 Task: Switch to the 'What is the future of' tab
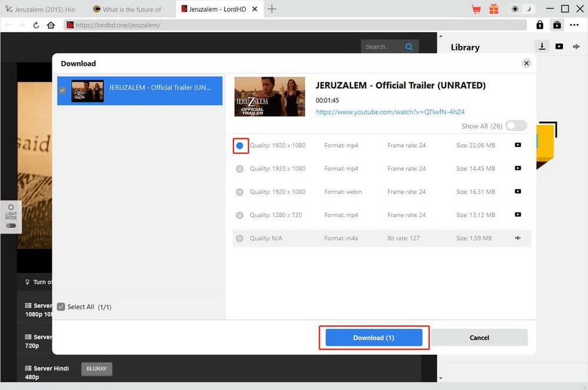pos(131,9)
